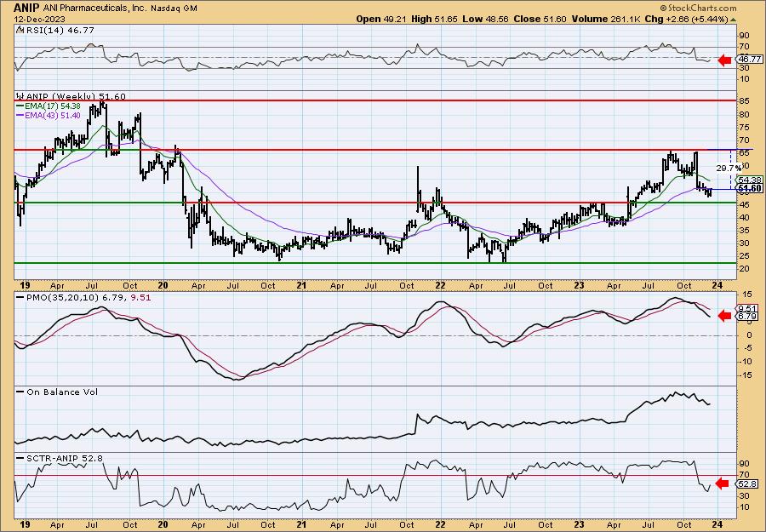This screenshot has height=532, width=766.
Task: Click the -15 PMO axis label
Action: click(x=745, y=375)
